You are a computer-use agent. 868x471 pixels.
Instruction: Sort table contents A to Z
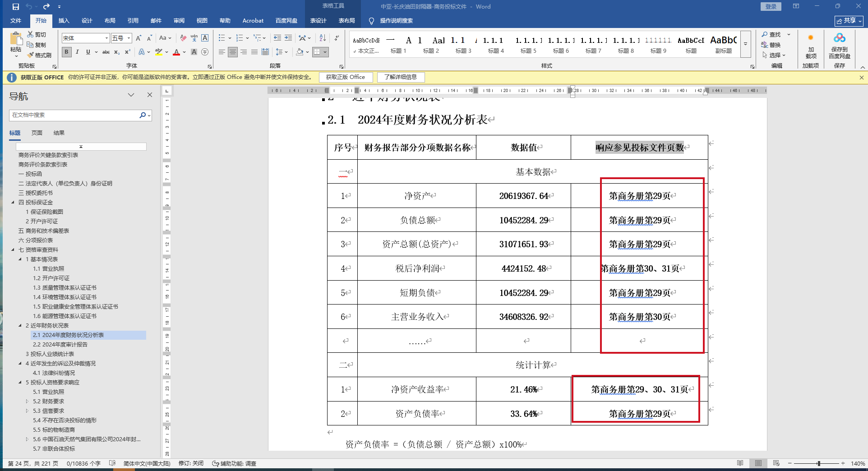tap(323, 38)
